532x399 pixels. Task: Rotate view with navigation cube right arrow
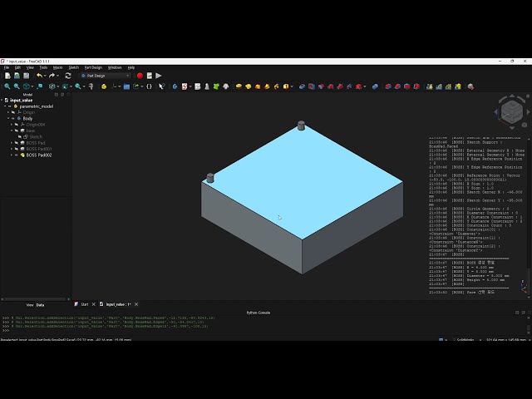pyautogui.click(x=528, y=111)
